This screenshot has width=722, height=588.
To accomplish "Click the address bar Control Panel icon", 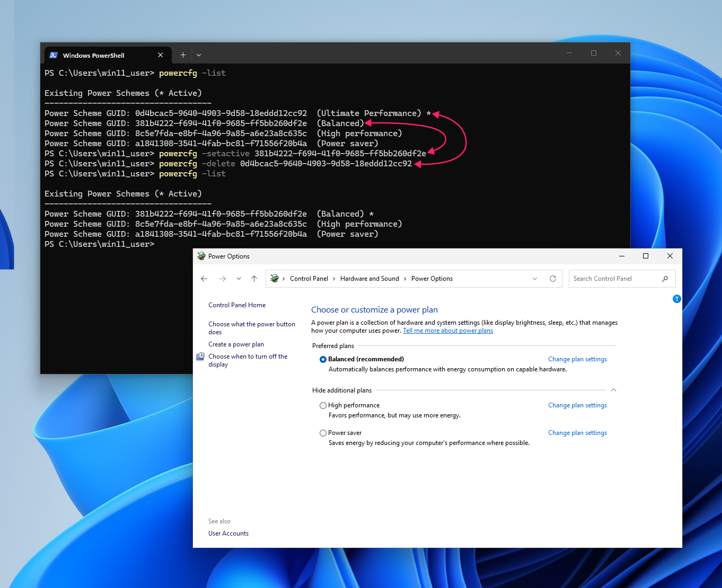I will tap(274, 279).
